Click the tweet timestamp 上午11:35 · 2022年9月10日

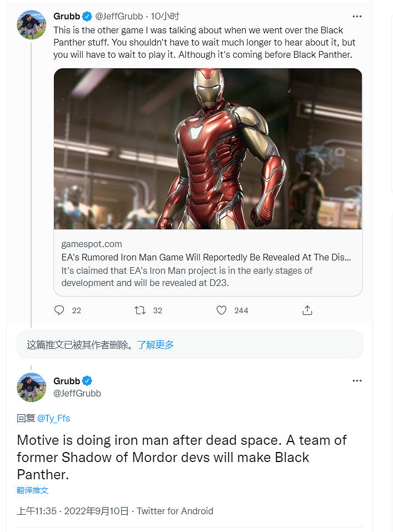click(73, 511)
